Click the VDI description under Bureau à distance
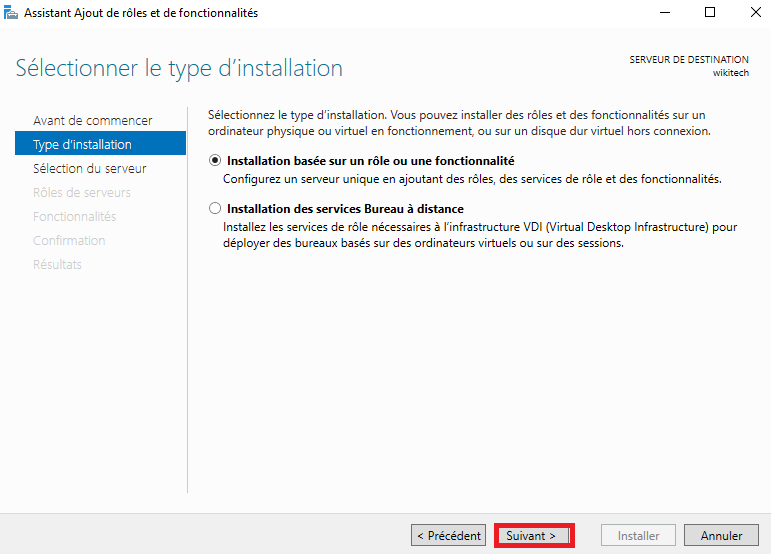Image resolution: width=771 pixels, height=554 pixels. click(480, 235)
